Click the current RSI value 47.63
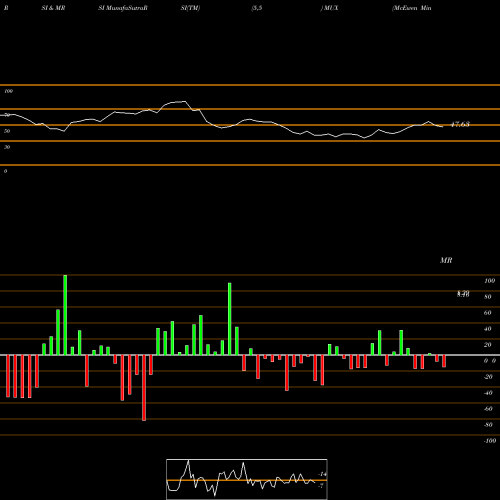The image size is (500, 500). [460, 124]
